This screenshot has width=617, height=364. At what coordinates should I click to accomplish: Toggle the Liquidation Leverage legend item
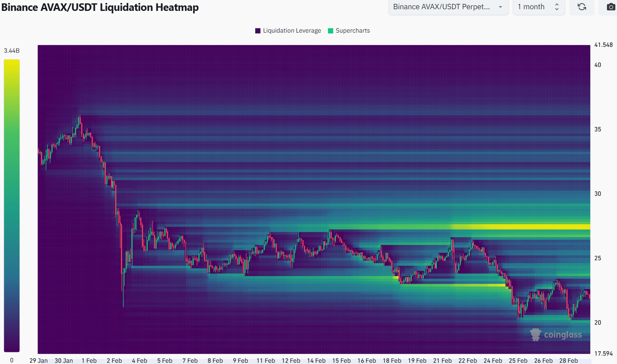click(x=288, y=31)
